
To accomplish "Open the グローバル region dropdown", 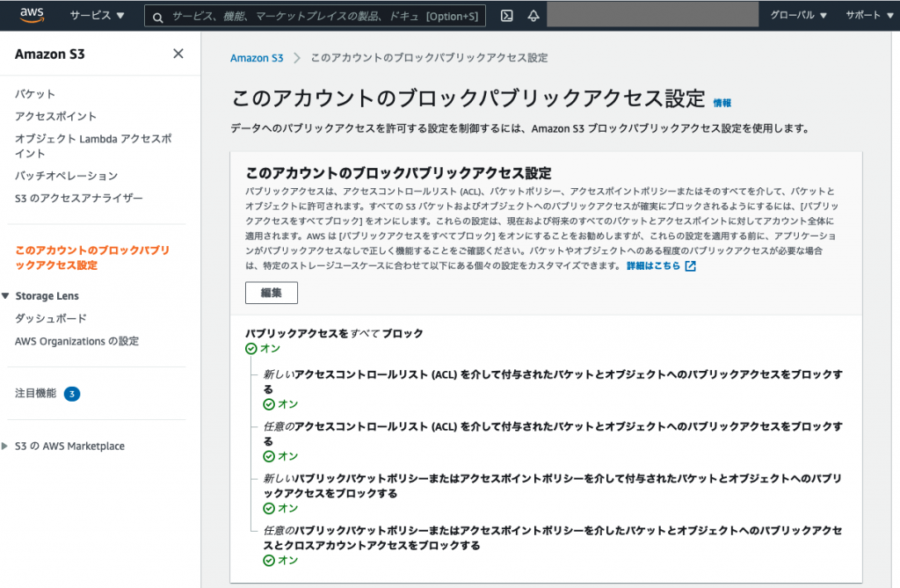I will click(x=796, y=14).
